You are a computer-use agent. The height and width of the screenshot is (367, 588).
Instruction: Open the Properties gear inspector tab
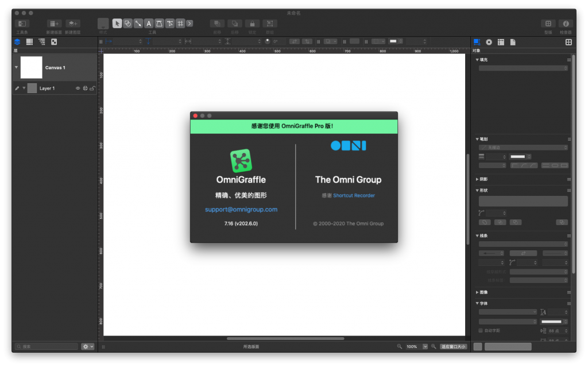489,42
